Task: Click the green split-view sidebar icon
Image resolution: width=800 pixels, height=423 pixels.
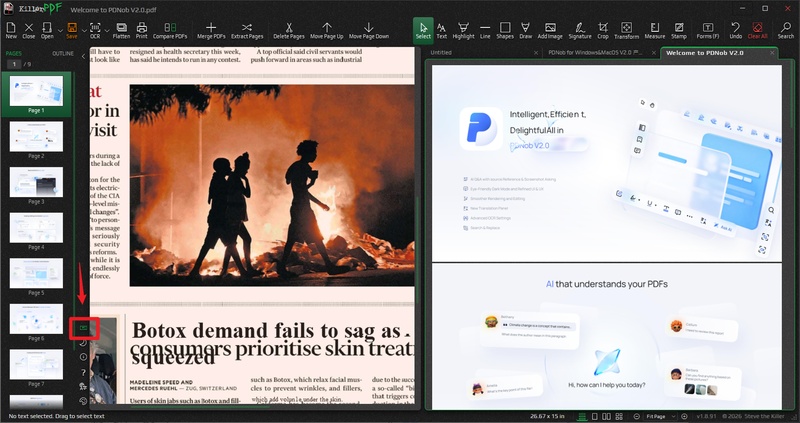Action: (x=84, y=328)
